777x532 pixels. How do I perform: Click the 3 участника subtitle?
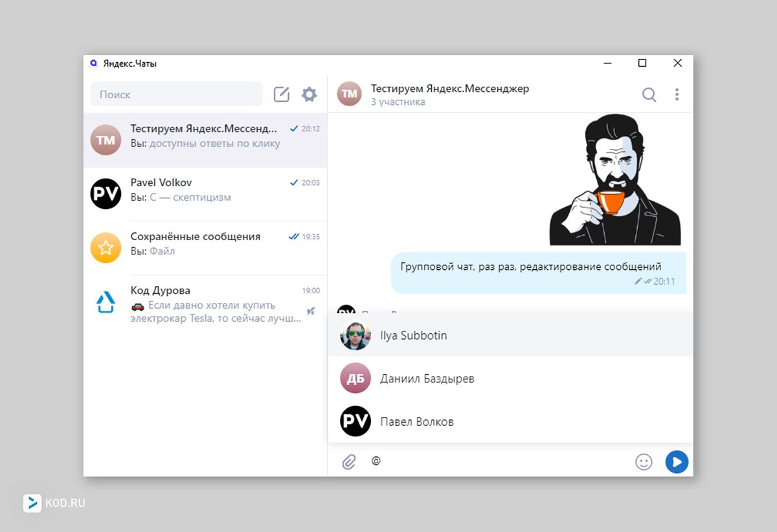pos(398,102)
